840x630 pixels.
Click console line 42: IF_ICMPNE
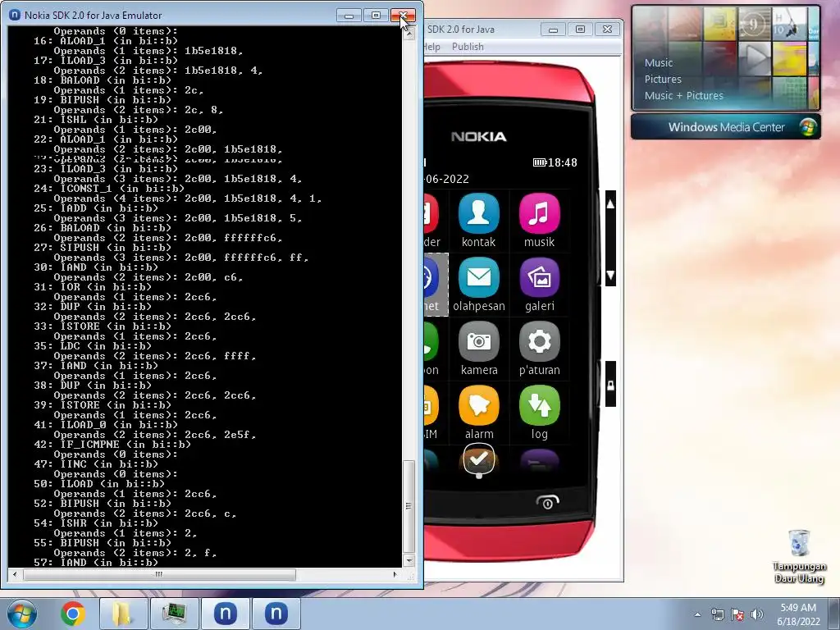click(112, 444)
